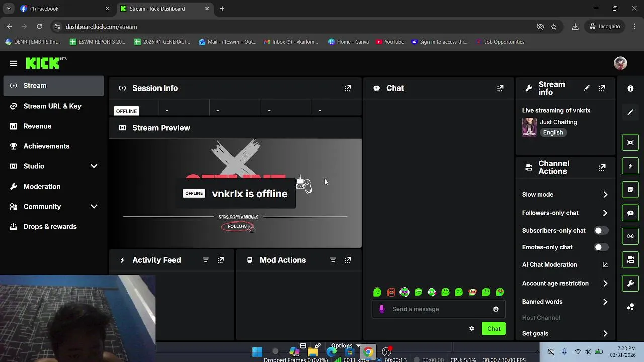Toggle Session Info broadcast widget in right rail
644x362 pixels.
pos(630,236)
